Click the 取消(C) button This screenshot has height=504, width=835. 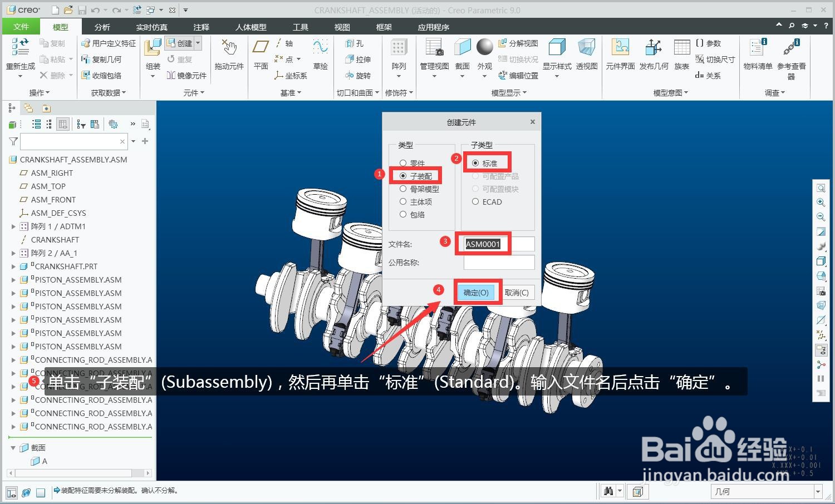click(517, 293)
